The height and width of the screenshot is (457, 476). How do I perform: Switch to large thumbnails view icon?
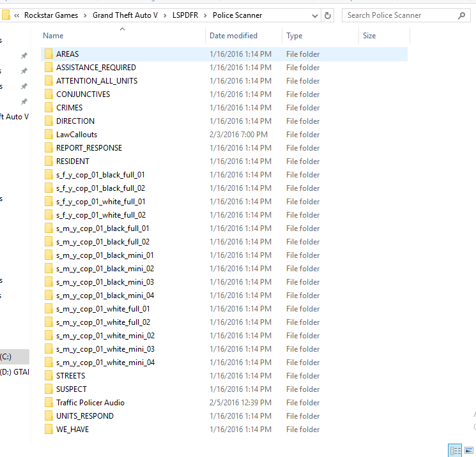coord(469,451)
